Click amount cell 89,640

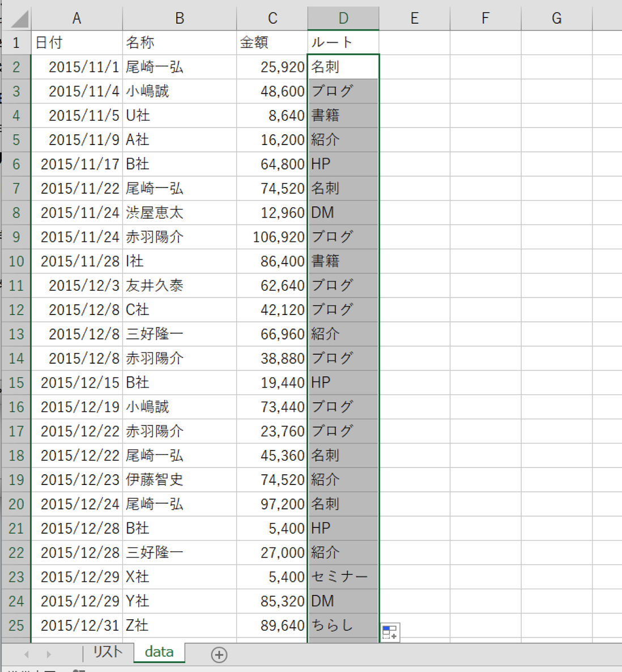coord(272,626)
